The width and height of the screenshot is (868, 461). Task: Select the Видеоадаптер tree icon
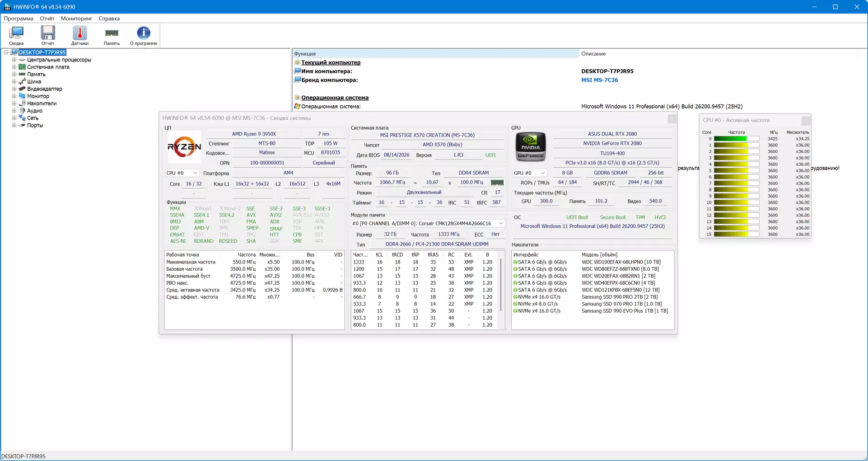tap(22, 89)
